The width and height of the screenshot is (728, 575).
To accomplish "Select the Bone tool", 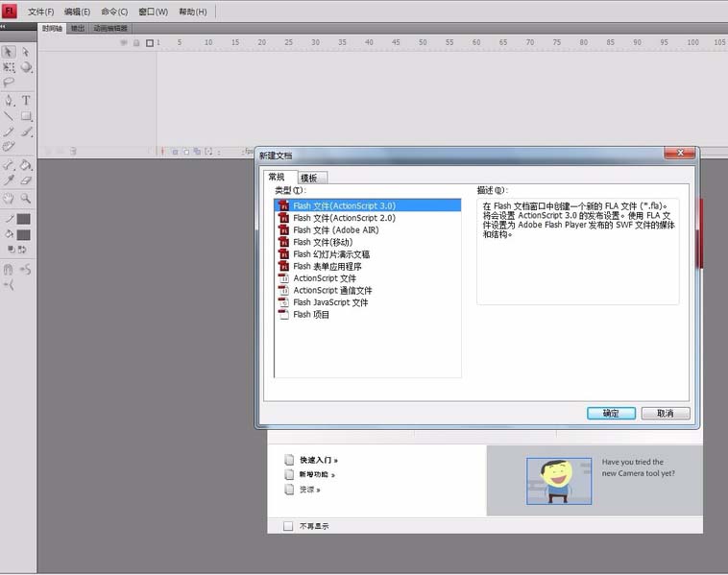I will click(9, 165).
